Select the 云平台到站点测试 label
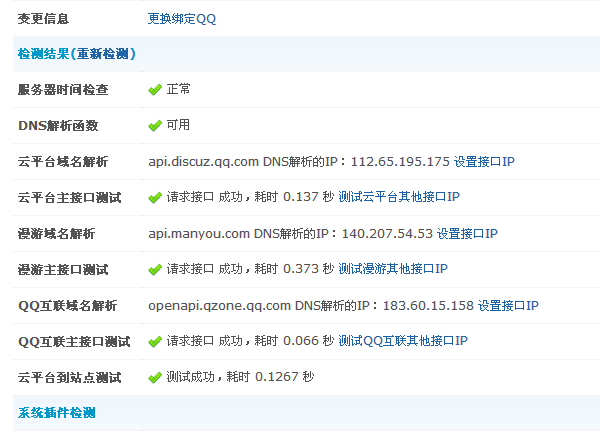Viewport: 600px width, 434px height. coord(70,377)
